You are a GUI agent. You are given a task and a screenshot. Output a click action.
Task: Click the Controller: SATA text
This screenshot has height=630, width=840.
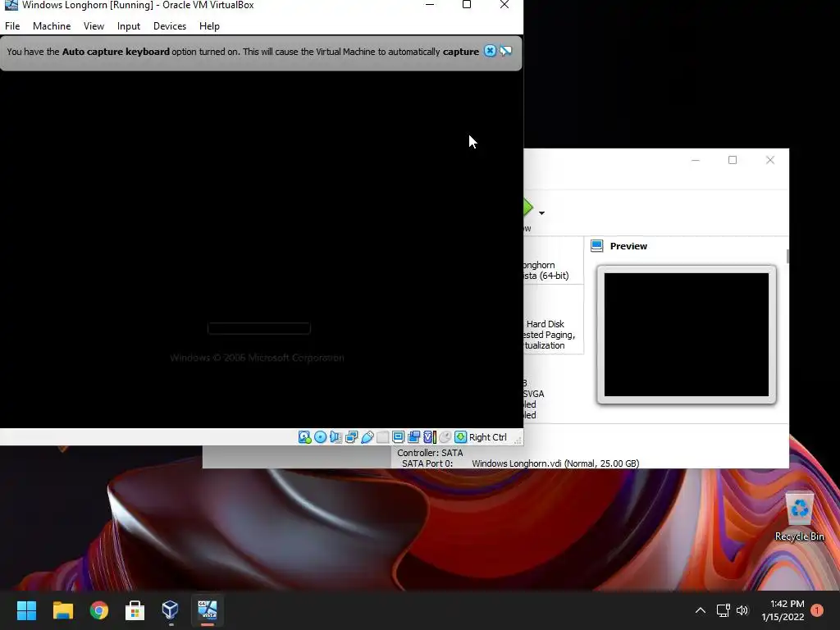tap(430, 453)
